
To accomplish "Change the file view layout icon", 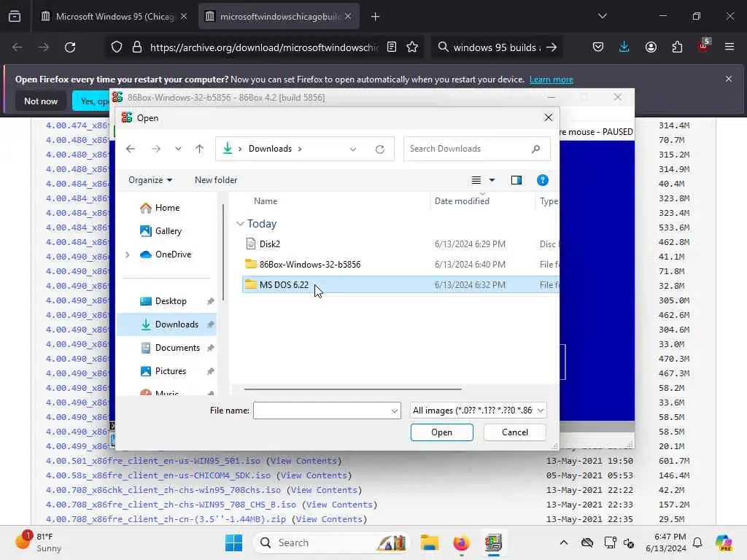I will click(x=476, y=180).
